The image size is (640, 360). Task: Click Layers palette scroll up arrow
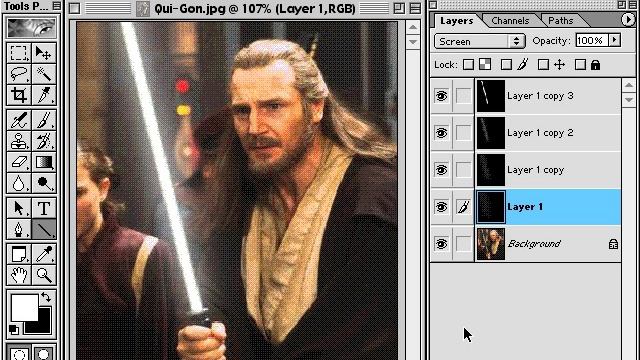(629, 85)
